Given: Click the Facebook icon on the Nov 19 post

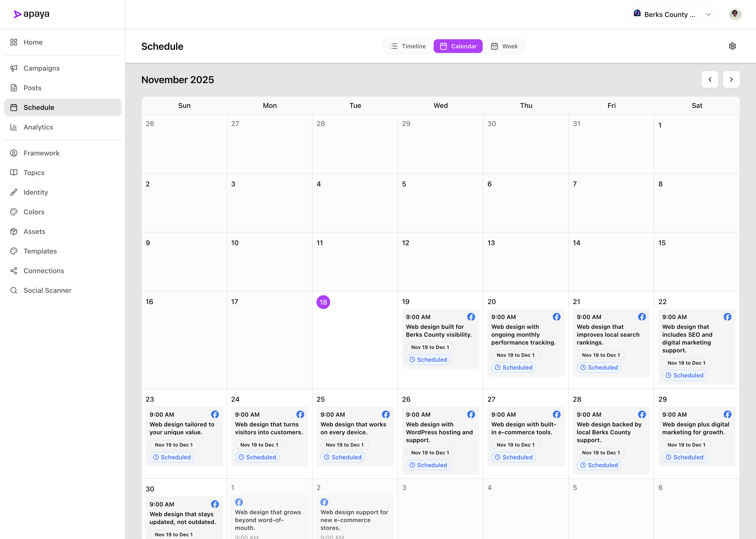Looking at the screenshot, I should pos(471,317).
